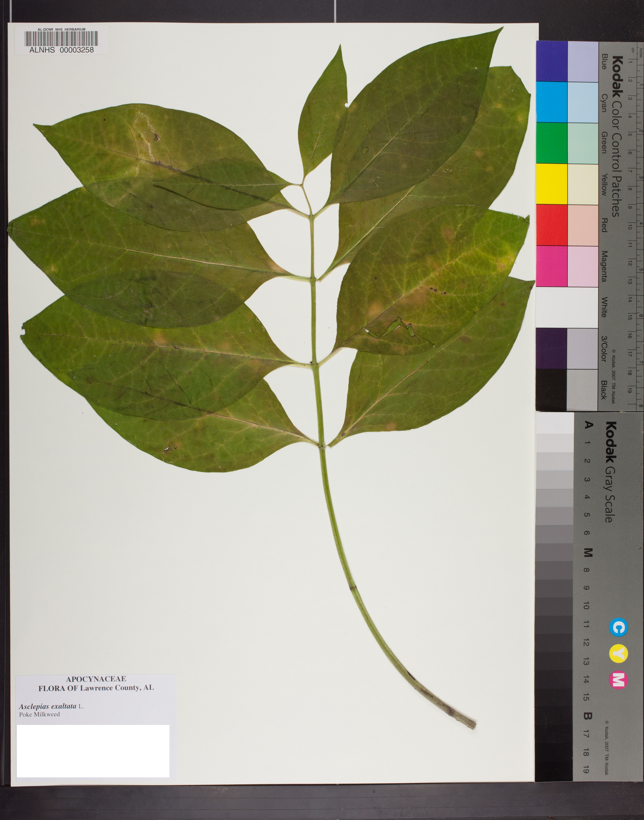Click the red color patch
The width and height of the screenshot is (644, 820).
click(551, 225)
